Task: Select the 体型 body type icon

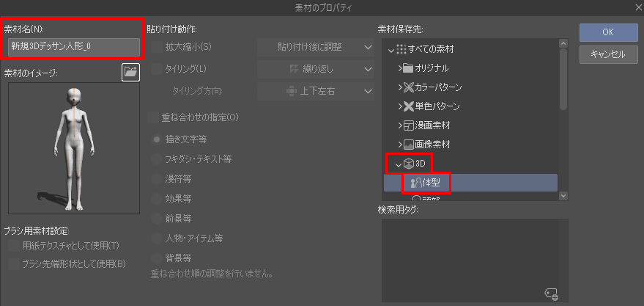Action: point(414,183)
